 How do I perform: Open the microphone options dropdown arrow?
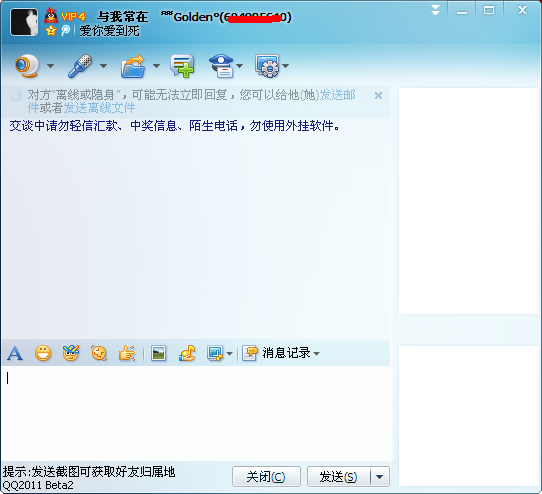pyautogui.click(x=103, y=66)
